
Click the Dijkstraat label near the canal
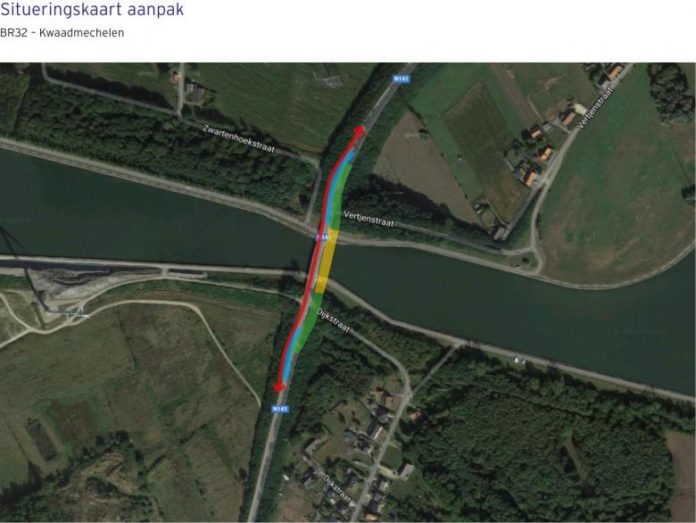(333, 321)
